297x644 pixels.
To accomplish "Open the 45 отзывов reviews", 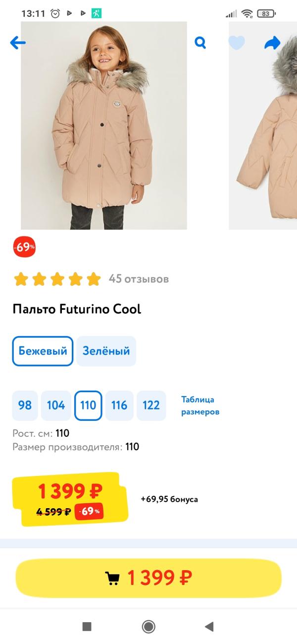I will coord(139,279).
